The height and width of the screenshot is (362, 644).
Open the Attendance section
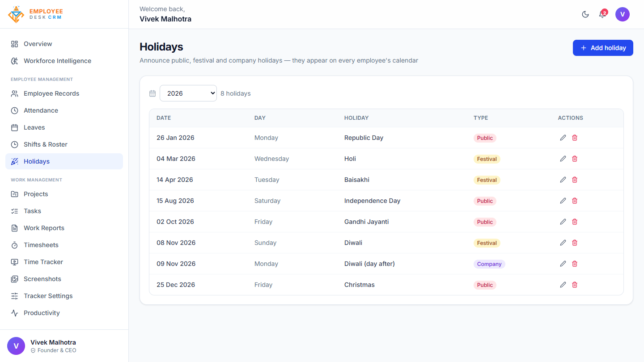(64, 110)
